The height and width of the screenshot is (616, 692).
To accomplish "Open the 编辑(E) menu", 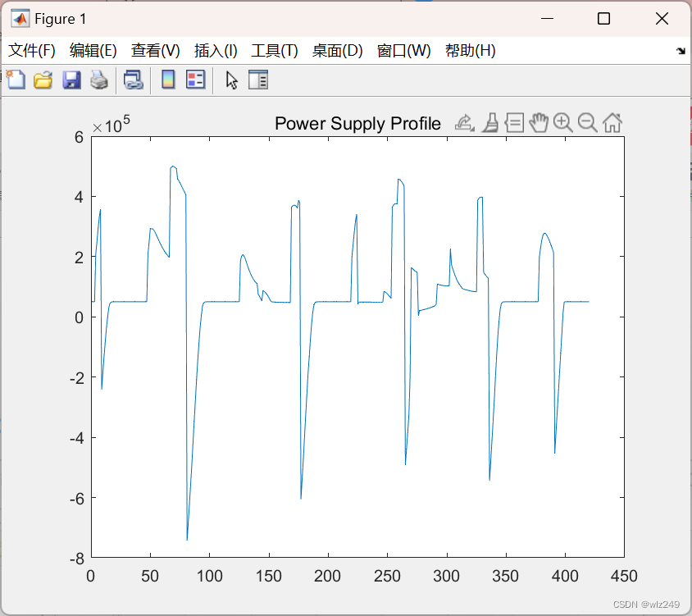I will tap(93, 51).
